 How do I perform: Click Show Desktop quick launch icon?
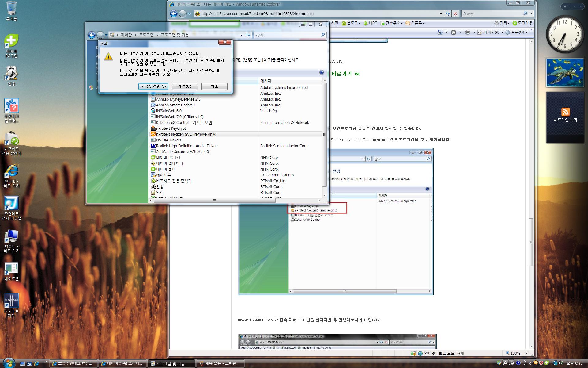(22, 363)
